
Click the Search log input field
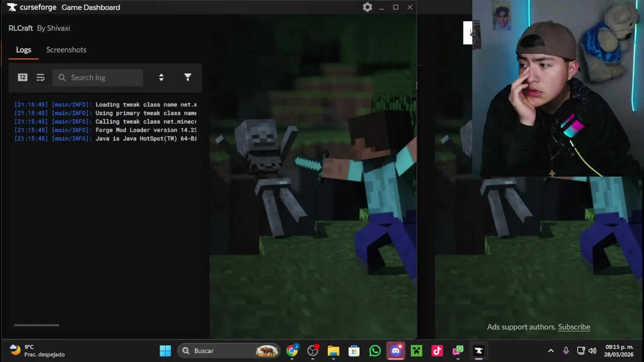point(98,77)
